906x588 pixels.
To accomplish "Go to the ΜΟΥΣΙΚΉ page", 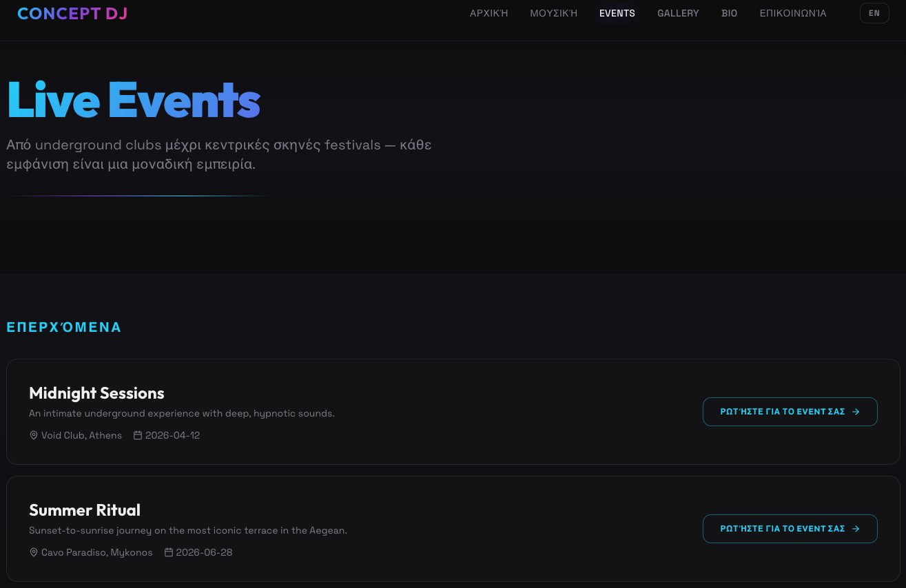I will (x=554, y=13).
